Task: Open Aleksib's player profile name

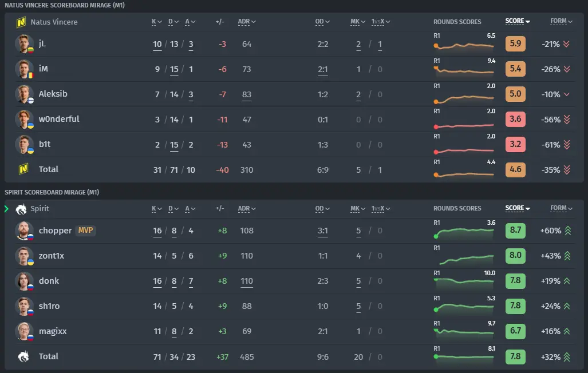Action: tap(53, 94)
